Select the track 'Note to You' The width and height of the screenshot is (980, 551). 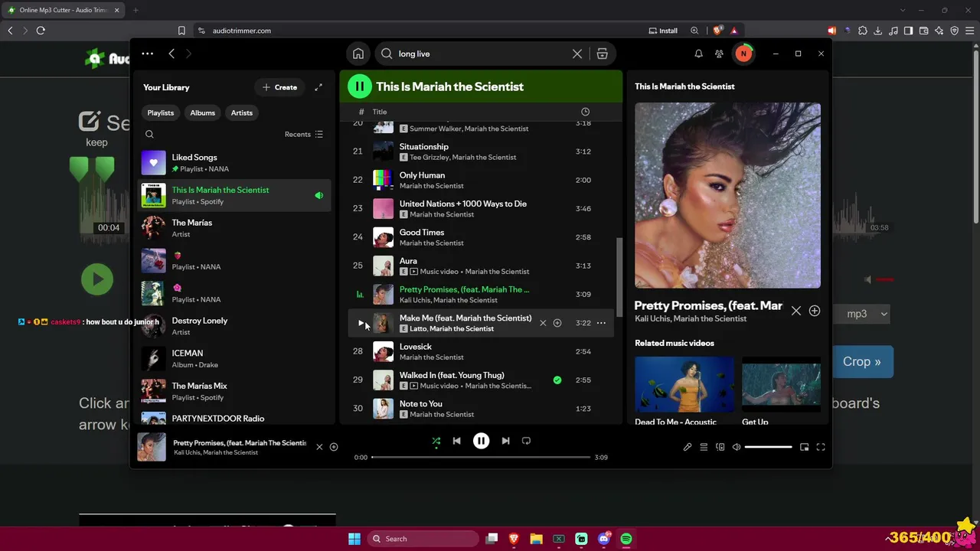coord(481,409)
